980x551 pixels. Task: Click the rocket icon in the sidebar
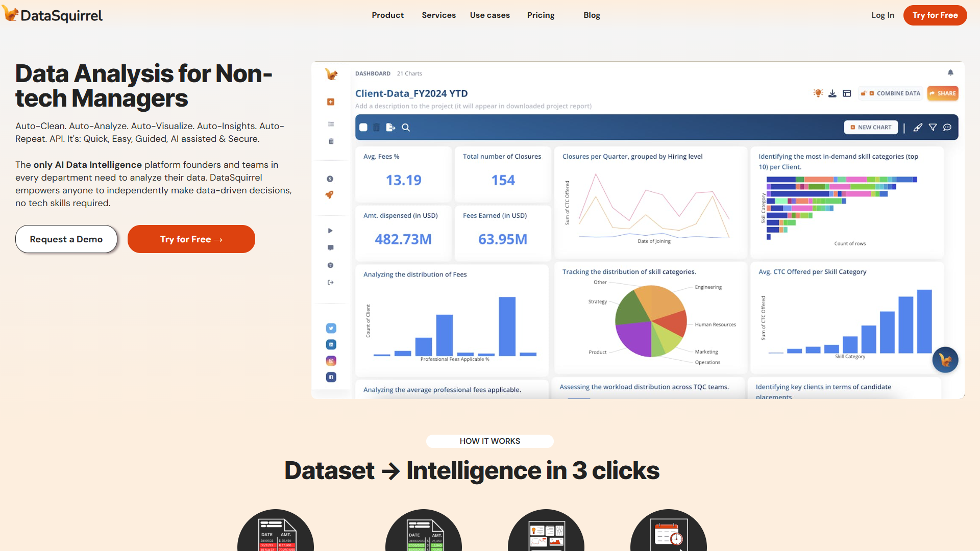point(330,194)
